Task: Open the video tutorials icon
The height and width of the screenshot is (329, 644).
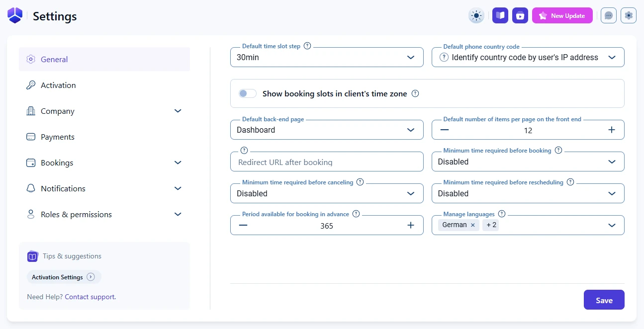Action: click(x=520, y=16)
